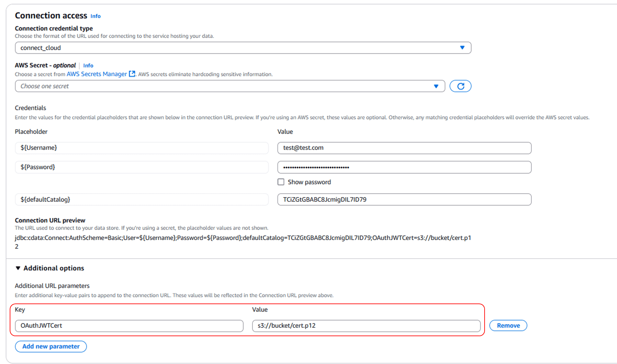Click the Add new parameter button
The height and width of the screenshot is (364, 617).
tap(50, 346)
